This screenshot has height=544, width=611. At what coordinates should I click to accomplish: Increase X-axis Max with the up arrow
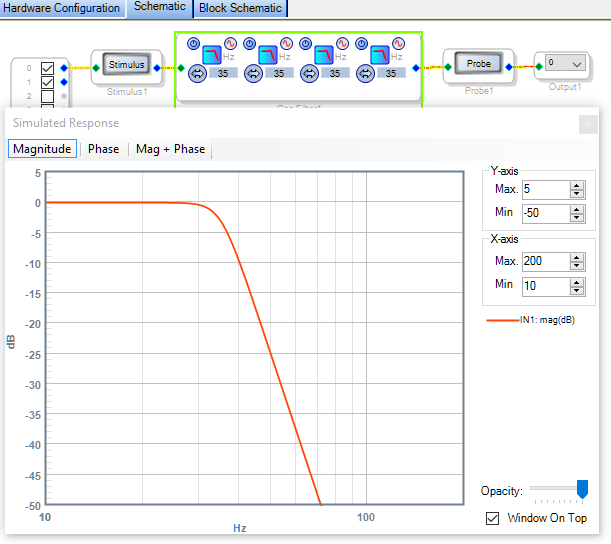click(577, 258)
